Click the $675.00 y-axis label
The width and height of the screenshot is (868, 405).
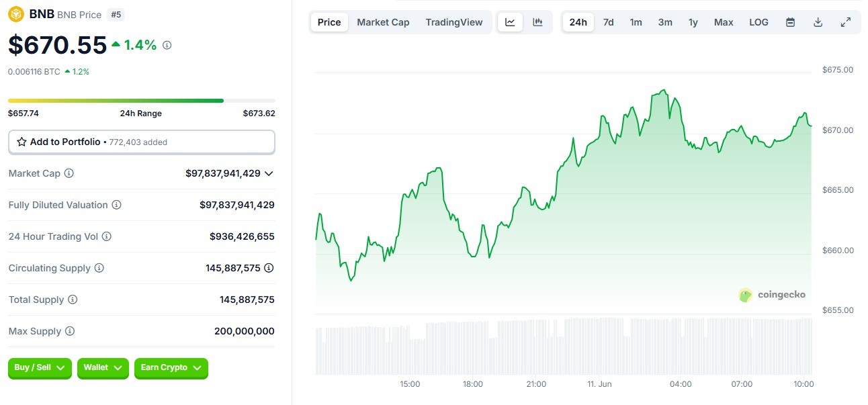pos(838,70)
